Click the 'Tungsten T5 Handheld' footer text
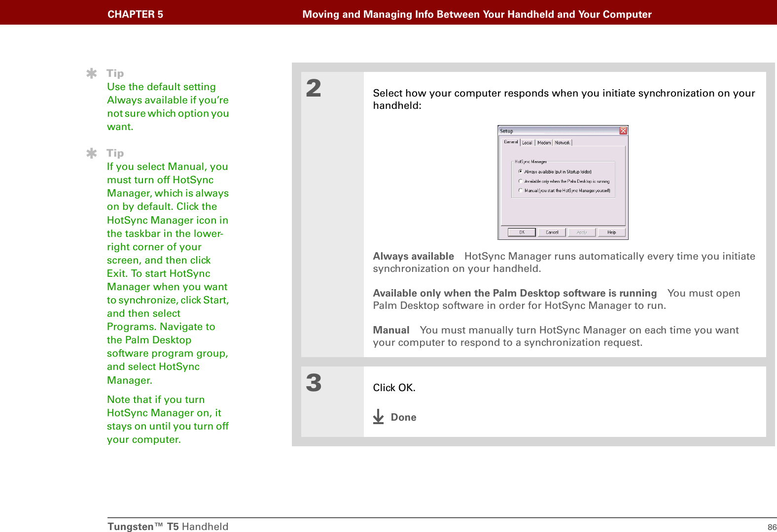This screenshot has width=777, height=532. [x=168, y=527]
